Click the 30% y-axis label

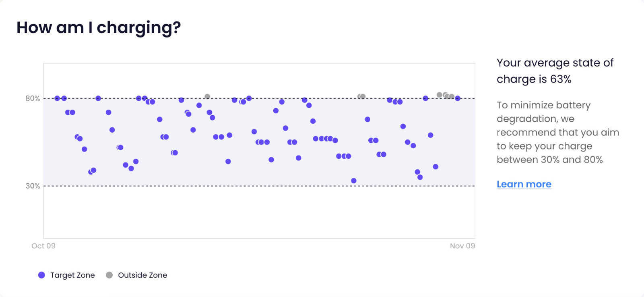click(x=33, y=186)
